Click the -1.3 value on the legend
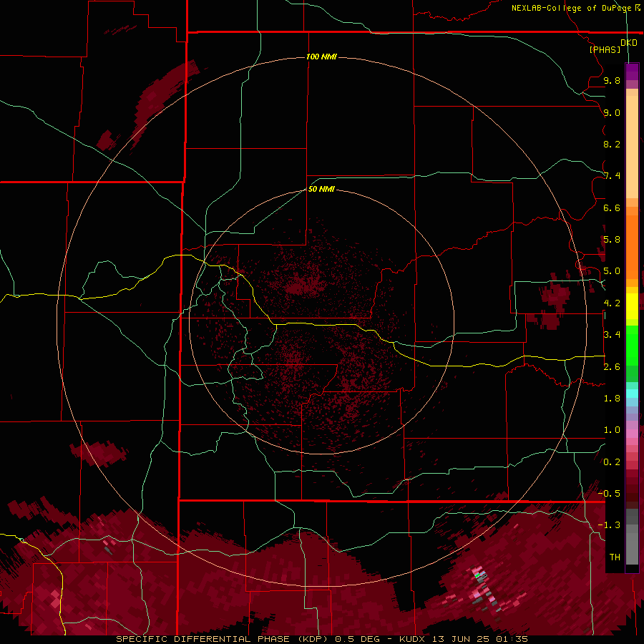Image resolution: width=644 pixels, height=644 pixels. coord(609,525)
